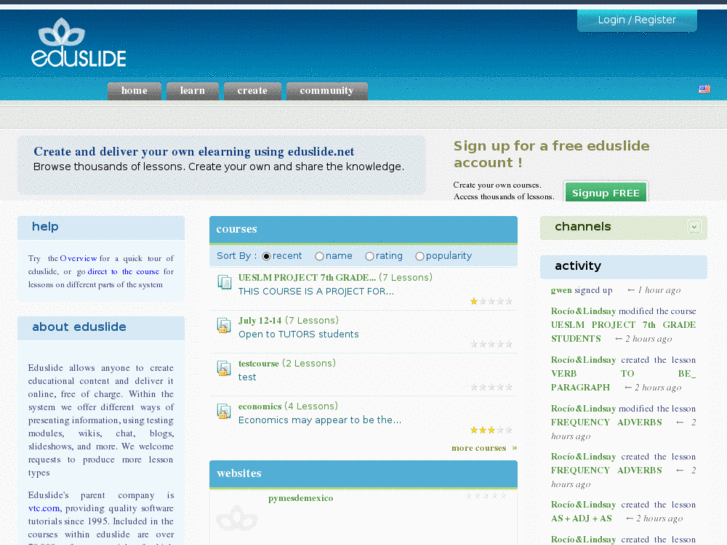Click the pymesdemexico website thumbnail
Image resolution: width=727 pixels, height=545 pixels.
tap(237, 518)
